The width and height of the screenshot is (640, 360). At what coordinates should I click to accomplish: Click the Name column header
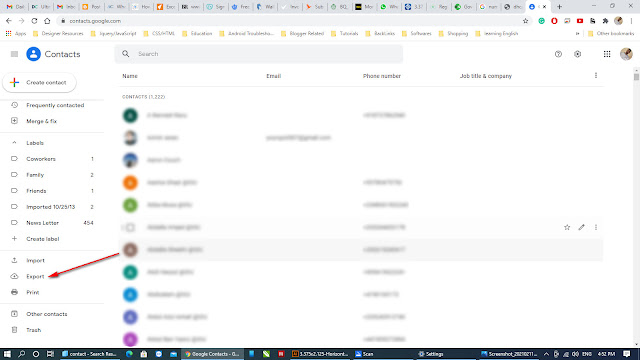click(x=130, y=76)
